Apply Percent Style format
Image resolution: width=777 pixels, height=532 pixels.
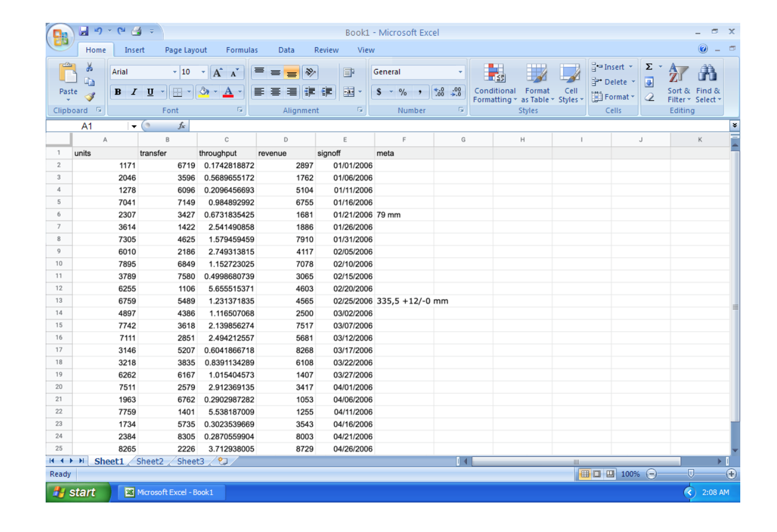(403, 92)
